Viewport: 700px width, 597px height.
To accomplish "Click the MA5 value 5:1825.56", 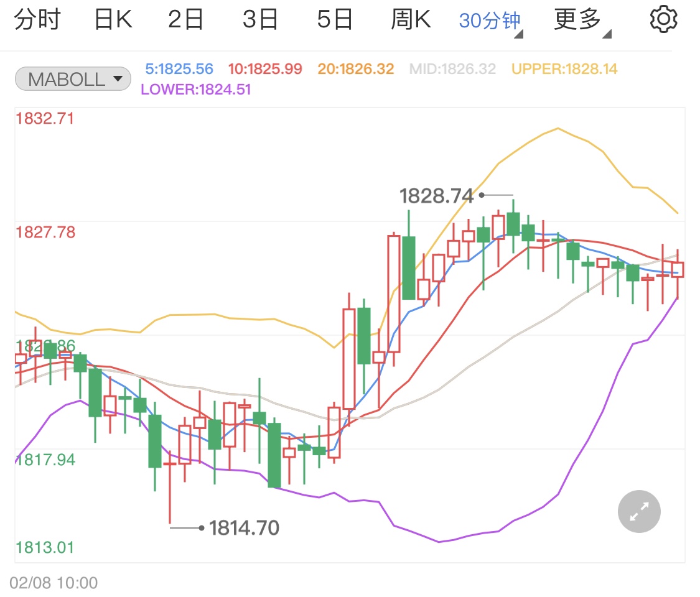I will tap(179, 68).
